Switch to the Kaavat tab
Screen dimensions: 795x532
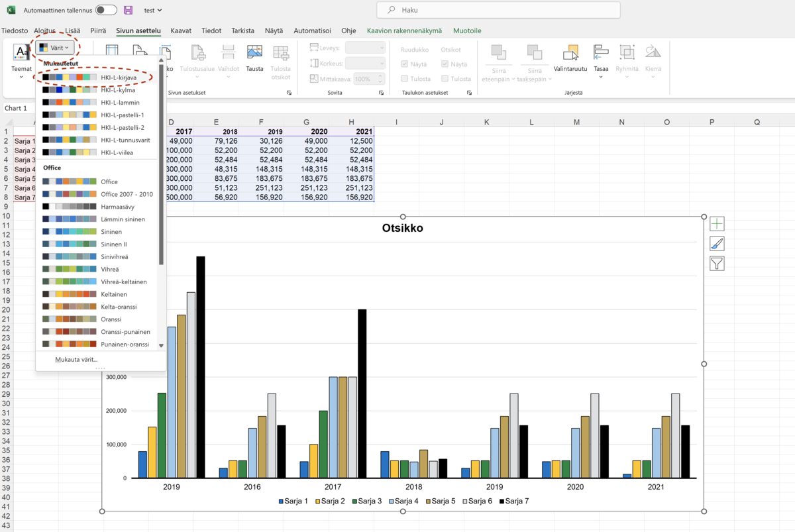181,30
